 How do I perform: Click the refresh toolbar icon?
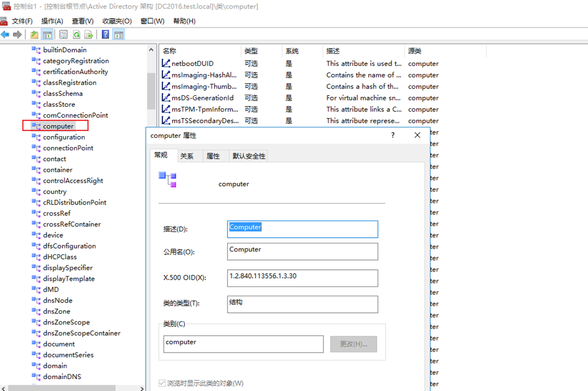pos(76,34)
